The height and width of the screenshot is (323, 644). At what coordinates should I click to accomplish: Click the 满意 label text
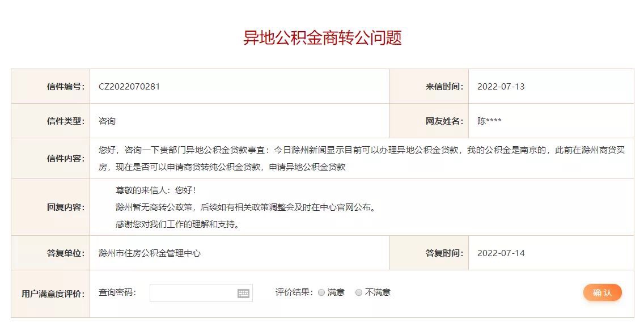click(x=336, y=292)
